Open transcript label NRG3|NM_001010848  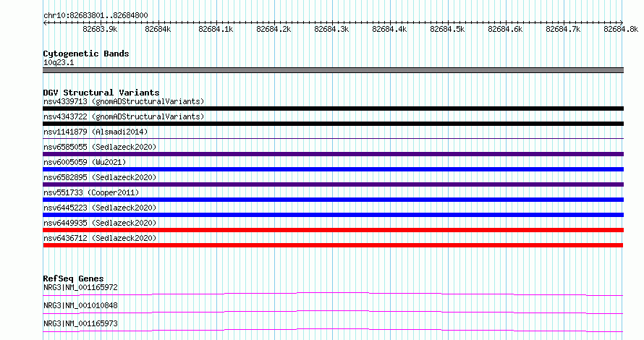pos(80,305)
